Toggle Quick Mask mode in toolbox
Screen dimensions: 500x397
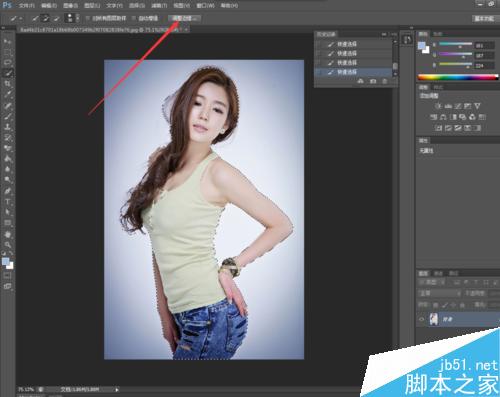pos(7,276)
